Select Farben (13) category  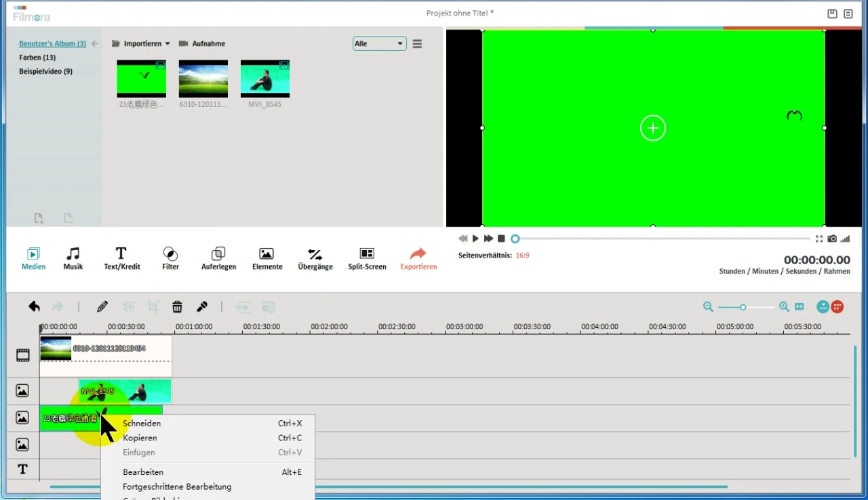37,58
